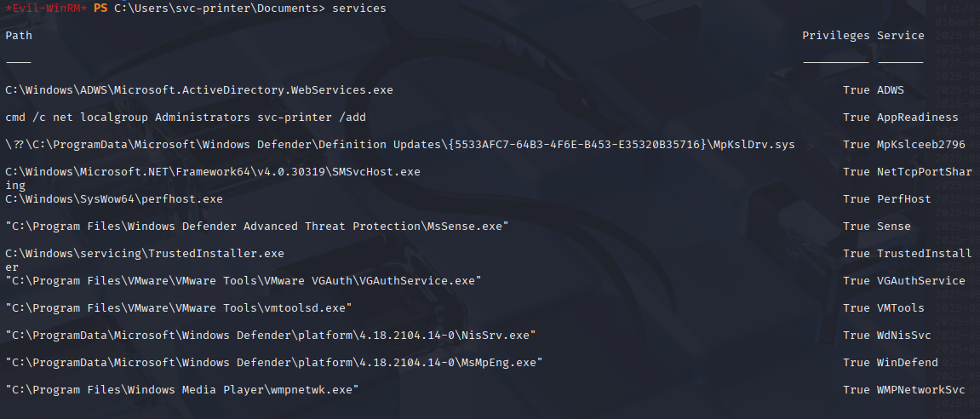
Task: Select the Path column header
Action: coord(19,36)
